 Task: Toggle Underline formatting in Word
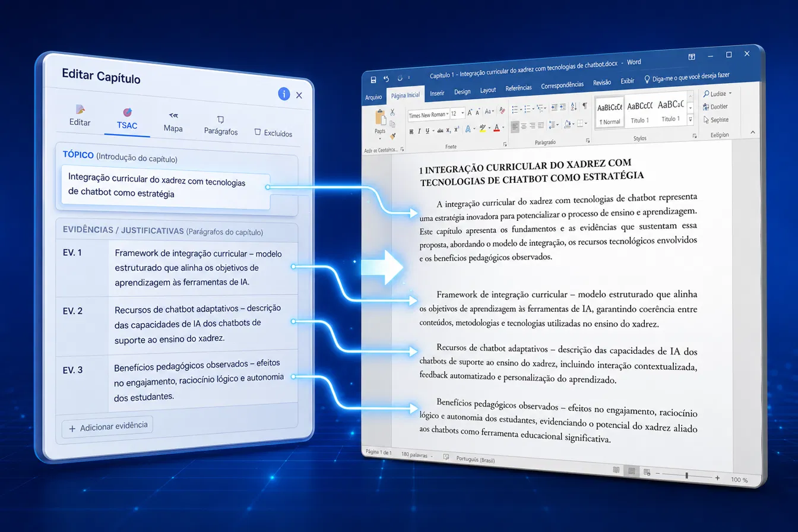click(427, 131)
